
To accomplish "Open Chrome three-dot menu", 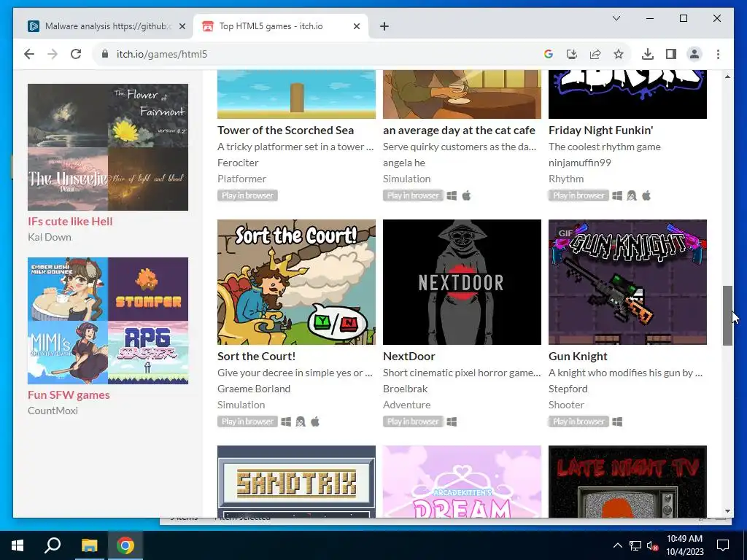I will pos(718,54).
